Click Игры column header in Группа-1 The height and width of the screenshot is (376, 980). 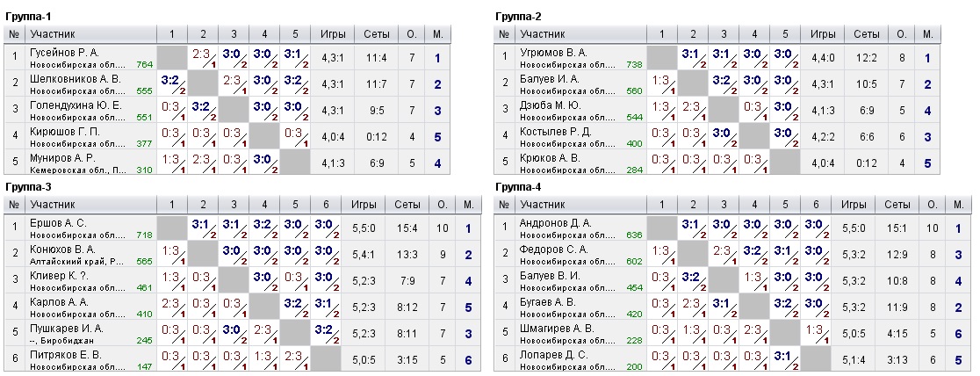coord(335,34)
